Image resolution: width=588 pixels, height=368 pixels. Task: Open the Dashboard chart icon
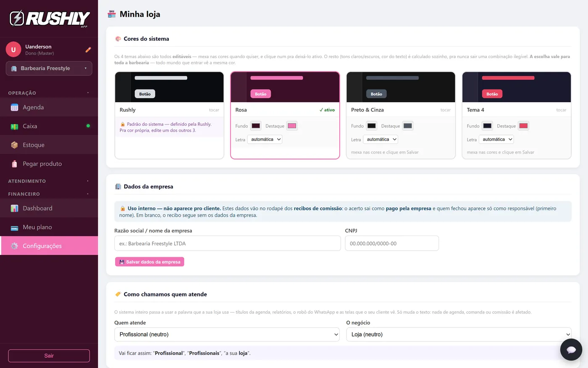(14, 208)
